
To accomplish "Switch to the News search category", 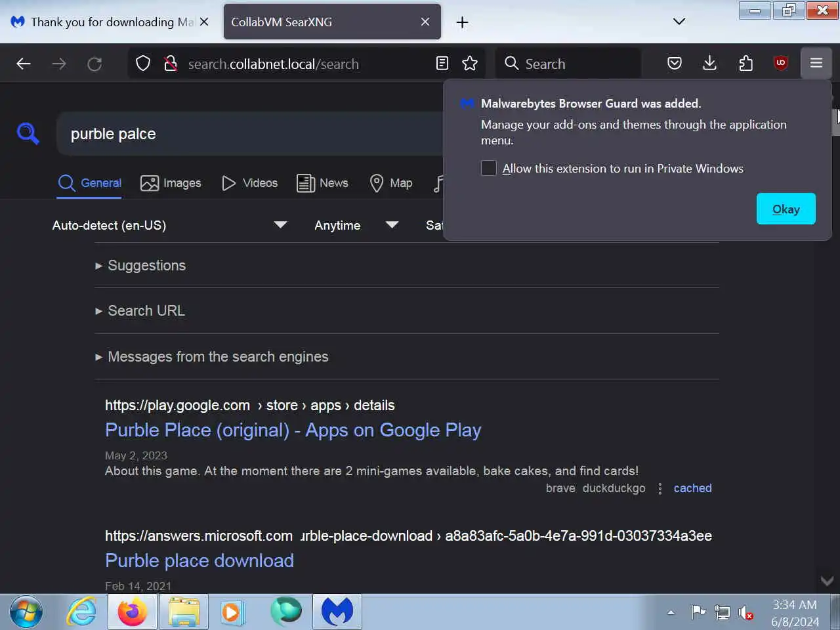I will (x=322, y=183).
